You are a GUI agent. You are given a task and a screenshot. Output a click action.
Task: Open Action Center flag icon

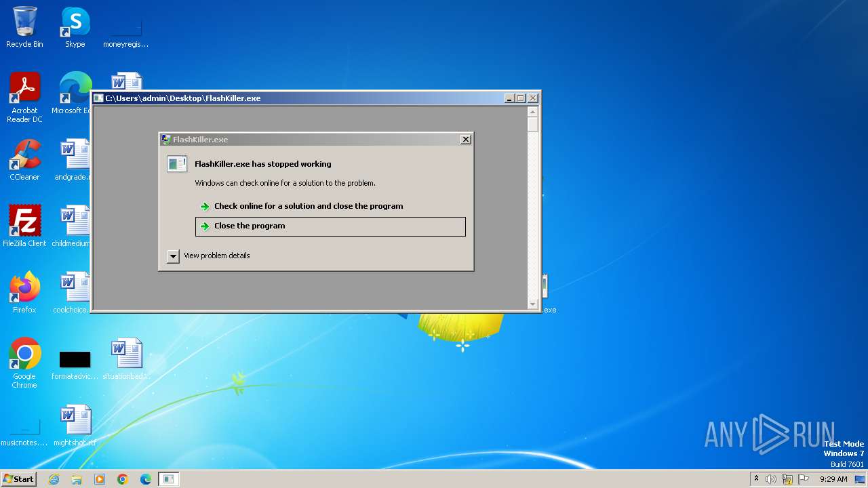(x=804, y=479)
